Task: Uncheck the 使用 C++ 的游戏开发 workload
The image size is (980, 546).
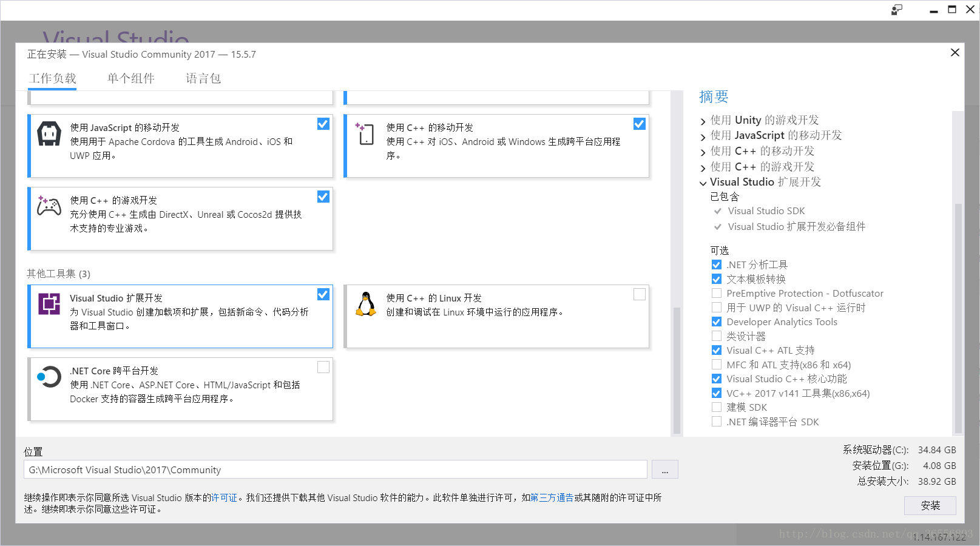Action: click(323, 197)
